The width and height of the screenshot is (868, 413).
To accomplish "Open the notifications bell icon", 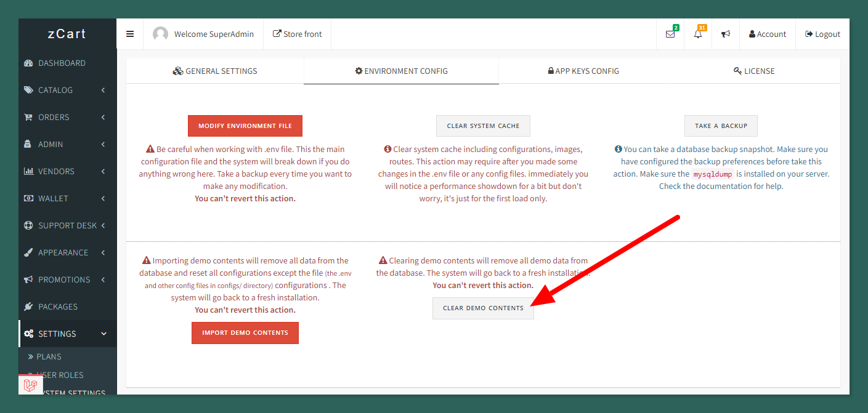I will point(698,34).
